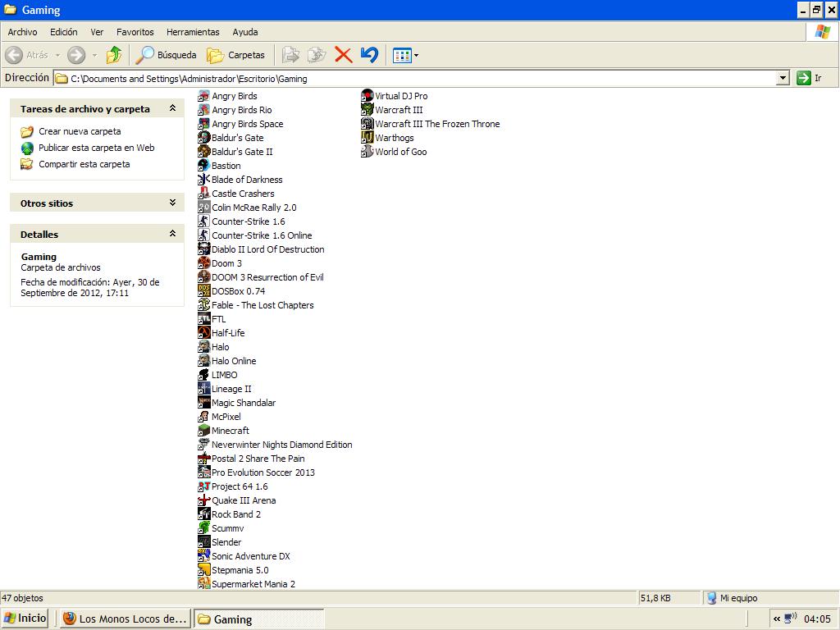The width and height of the screenshot is (840, 630).
Task: Select the Sonic Adventure DX shortcut
Action: point(244,556)
